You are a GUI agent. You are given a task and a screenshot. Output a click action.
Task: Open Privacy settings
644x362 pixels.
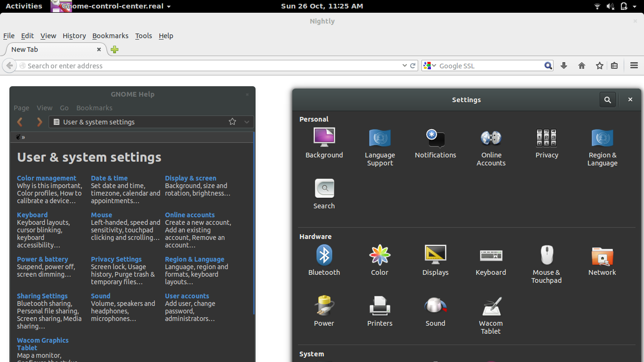point(546,141)
